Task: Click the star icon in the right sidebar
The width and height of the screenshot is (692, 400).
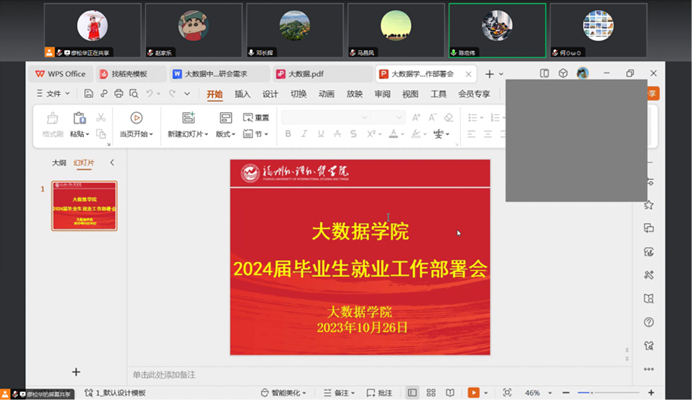Action: pyautogui.click(x=649, y=204)
